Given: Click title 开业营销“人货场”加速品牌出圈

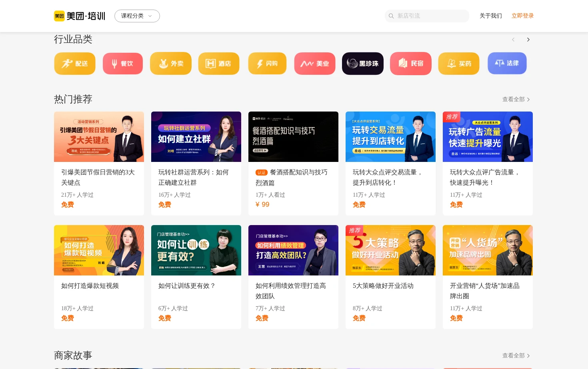Looking at the screenshot, I should pos(485,291).
